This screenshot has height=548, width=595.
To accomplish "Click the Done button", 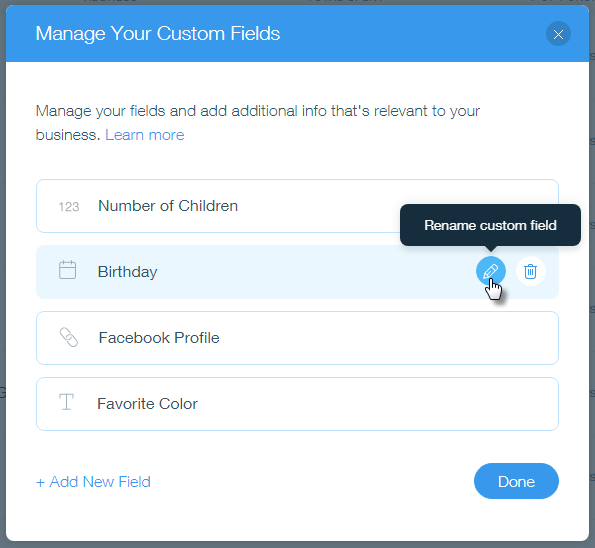I will point(516,481).
